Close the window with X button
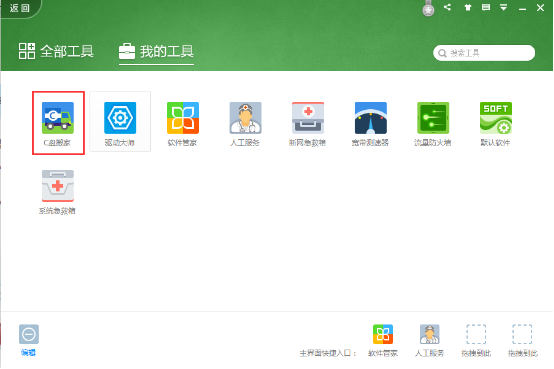Image resolution: width=554 pixels, height=369 pixels. tap(540, 7)
